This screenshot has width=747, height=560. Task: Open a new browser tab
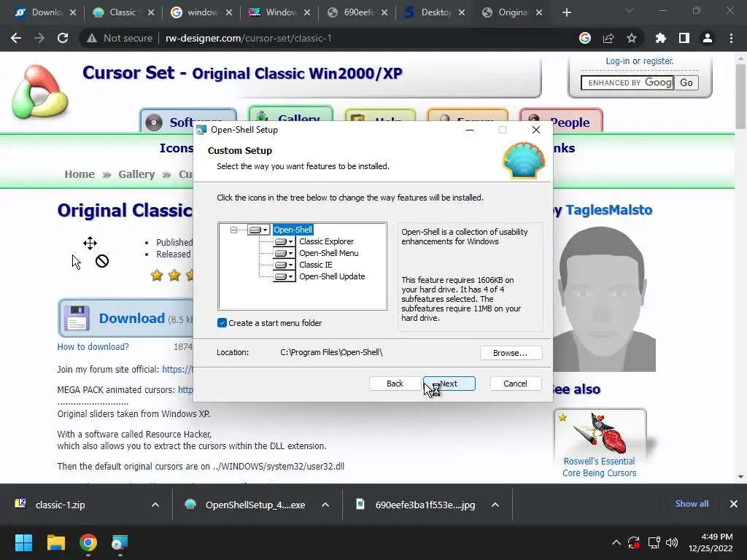566,12
